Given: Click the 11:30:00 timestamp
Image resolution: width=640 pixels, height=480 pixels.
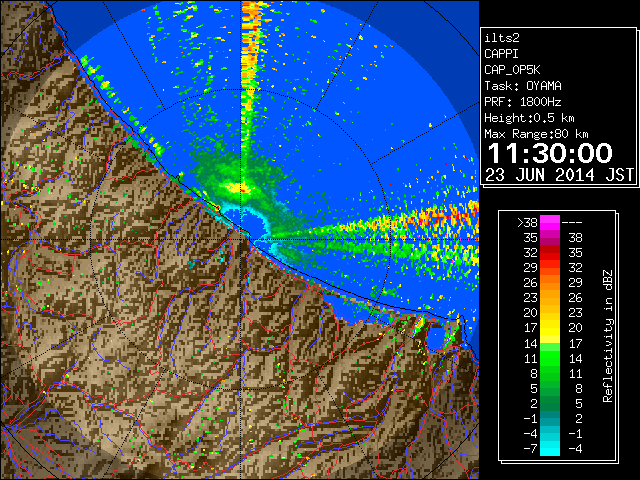Looking at the screenshot, I should tap(550, 153).
